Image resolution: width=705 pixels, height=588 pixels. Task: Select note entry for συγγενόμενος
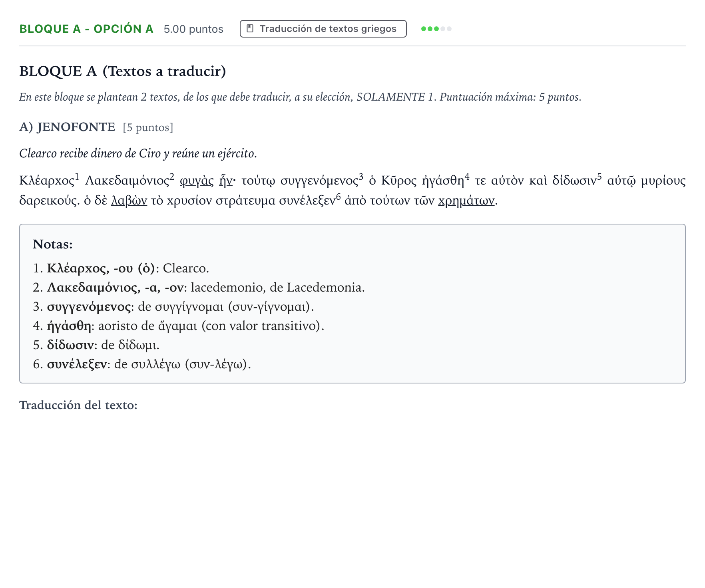click(173, 307)
